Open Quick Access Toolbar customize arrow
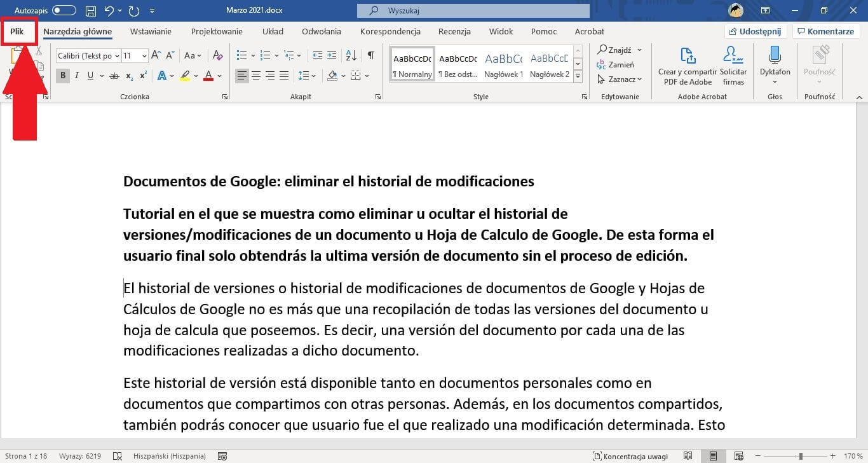 152,11
